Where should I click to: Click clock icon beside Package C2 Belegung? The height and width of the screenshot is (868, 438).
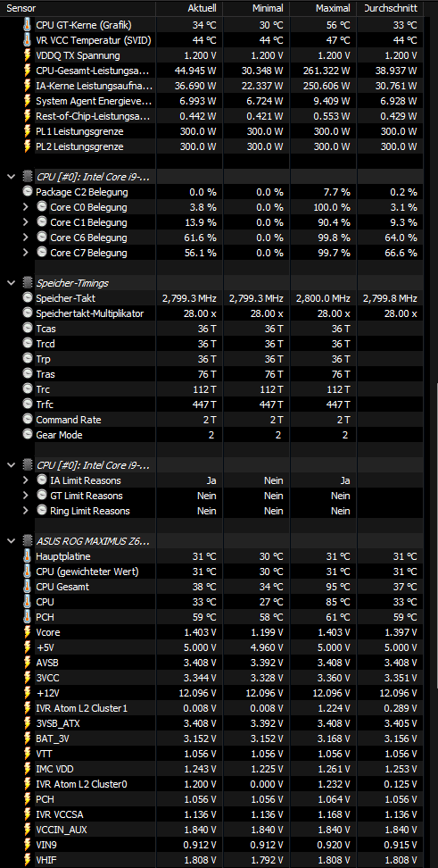click(28, 191)
